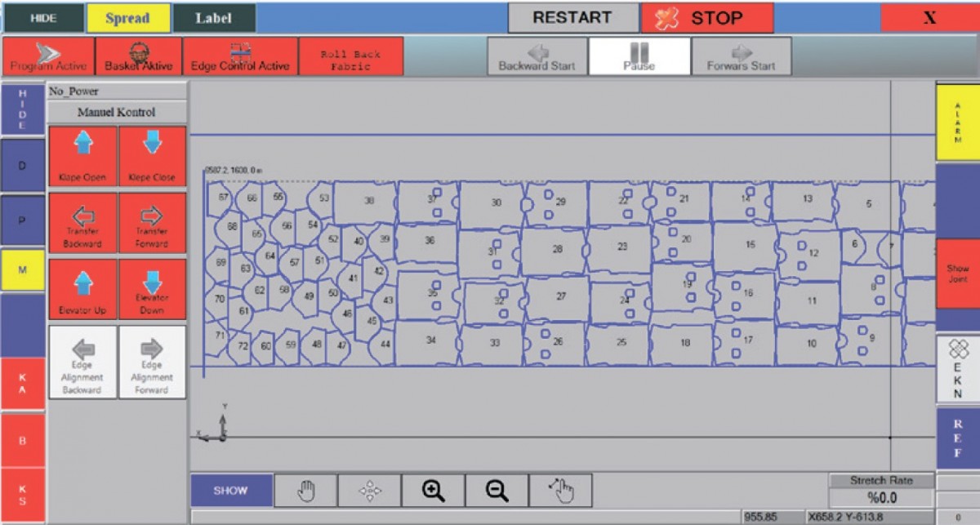Click the RESTART button

pyautogui.click(x=572, y=18)
